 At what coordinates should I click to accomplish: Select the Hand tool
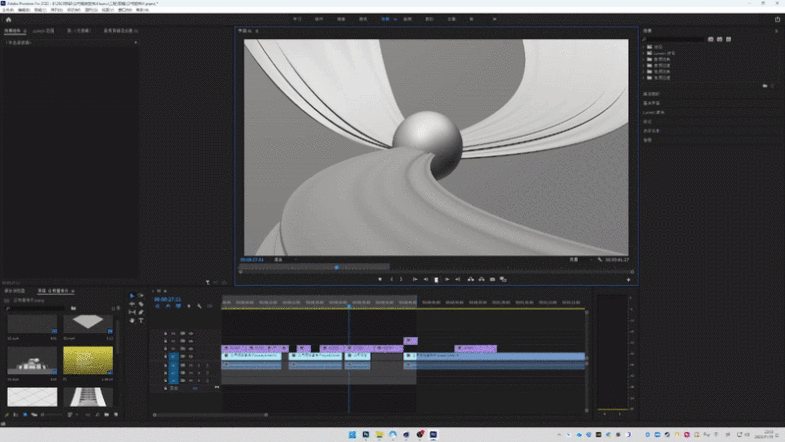click(132, 321)
